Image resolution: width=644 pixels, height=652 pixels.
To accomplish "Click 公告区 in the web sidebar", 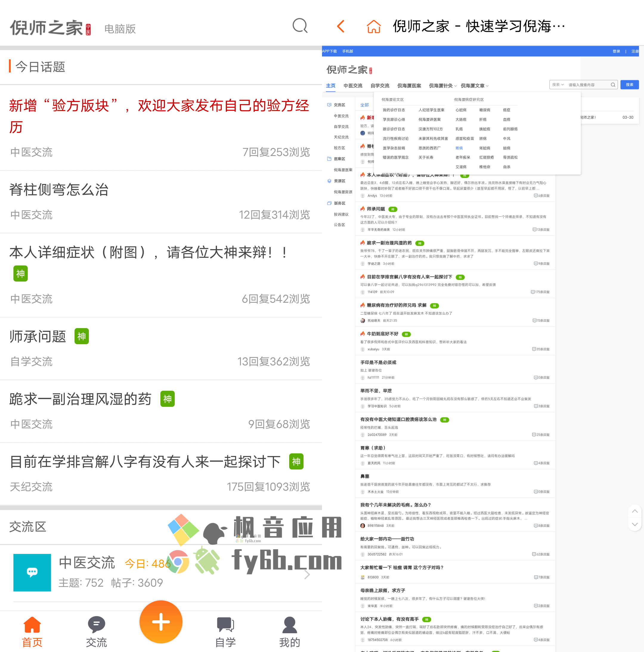I will click(339, 225).
